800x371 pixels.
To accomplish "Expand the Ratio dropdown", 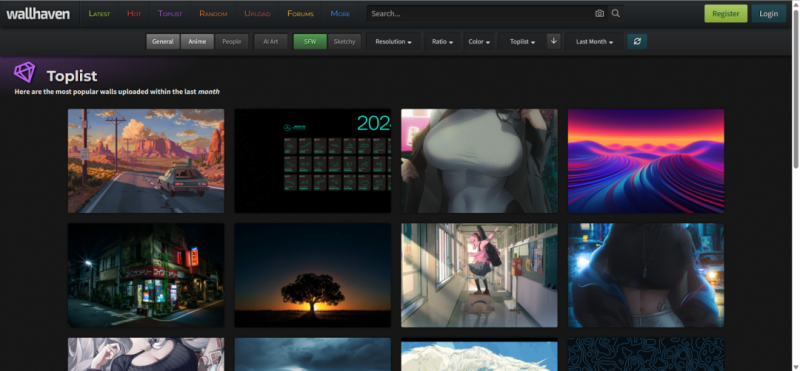I will click(442, 41).
